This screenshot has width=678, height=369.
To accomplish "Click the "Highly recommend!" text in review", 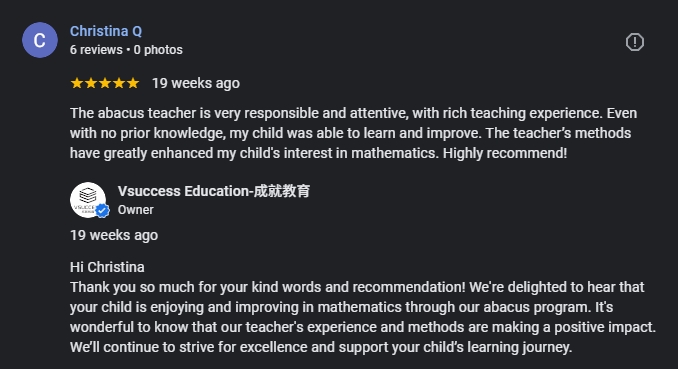I will coord(505,153).
